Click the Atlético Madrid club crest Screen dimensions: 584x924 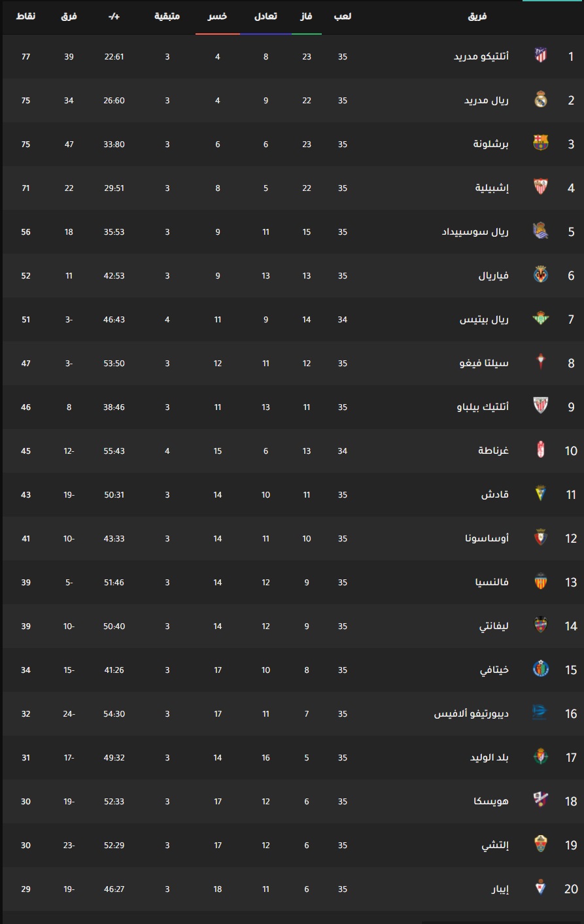click(x=541, y=55)
